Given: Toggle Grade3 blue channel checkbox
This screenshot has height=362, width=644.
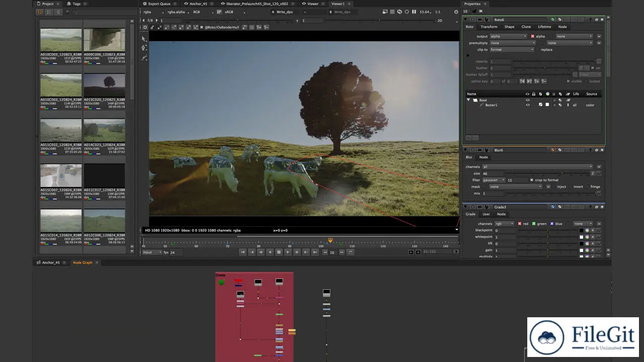Looking at the screenshot, I should coord(552,224).
